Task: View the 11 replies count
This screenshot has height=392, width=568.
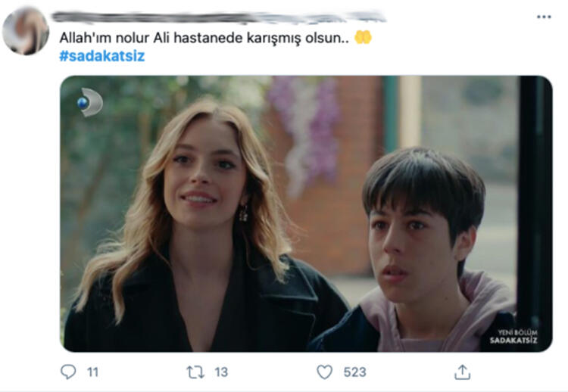Action: [92, 372]
